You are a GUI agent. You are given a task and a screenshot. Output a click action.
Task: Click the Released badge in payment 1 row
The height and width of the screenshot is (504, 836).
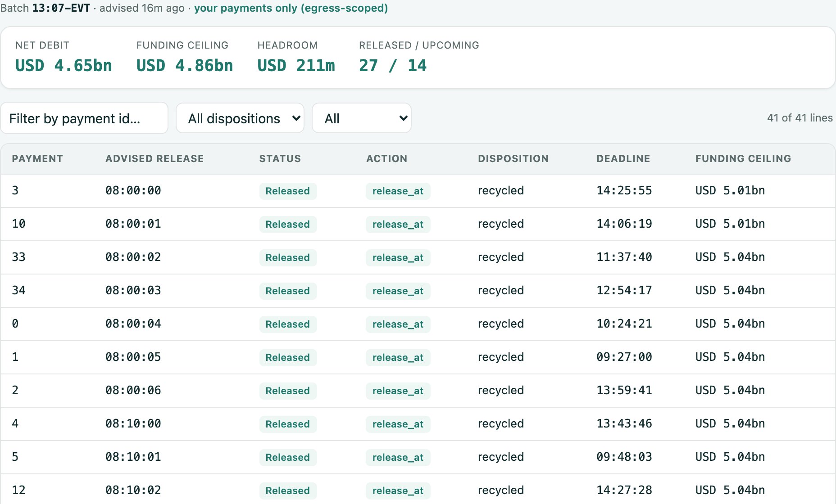(x=288, y=357)
